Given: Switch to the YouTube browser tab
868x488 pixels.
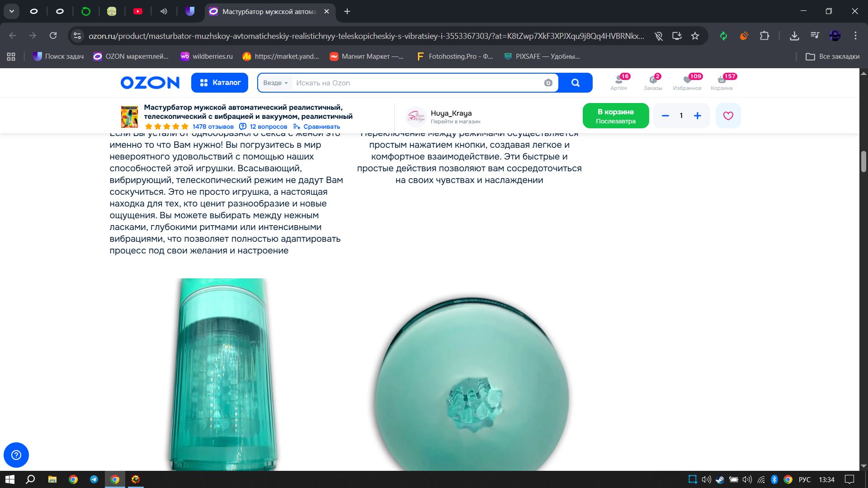Looking at the screenshot, I should (x=138, y=11).
